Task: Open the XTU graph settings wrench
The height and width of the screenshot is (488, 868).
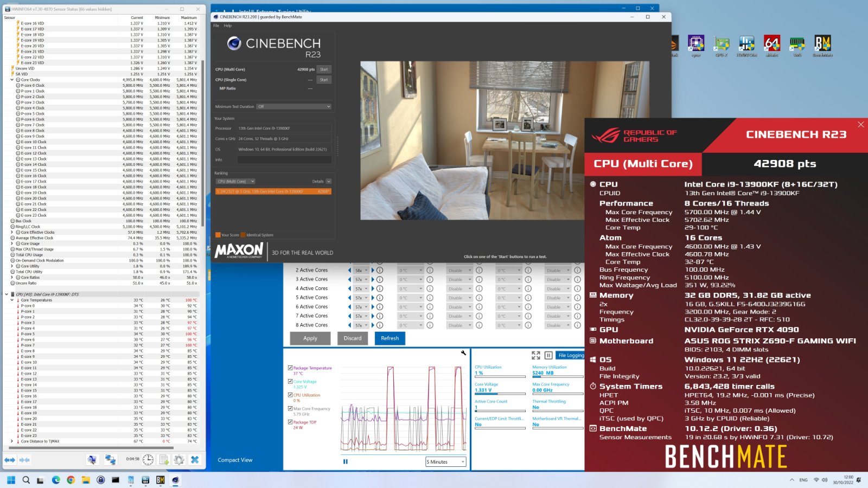Action: coord(463,353)
